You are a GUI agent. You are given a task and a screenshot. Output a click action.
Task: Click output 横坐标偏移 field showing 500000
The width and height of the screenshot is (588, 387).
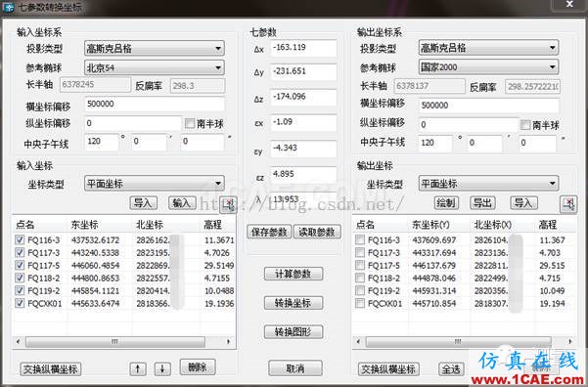point(489,106)
